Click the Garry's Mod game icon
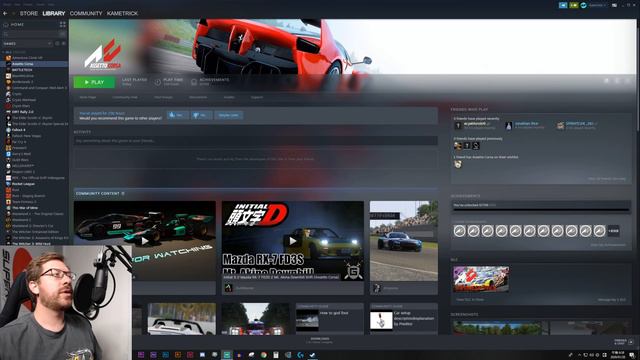This screenshot has width=640, height=360. 8,154
